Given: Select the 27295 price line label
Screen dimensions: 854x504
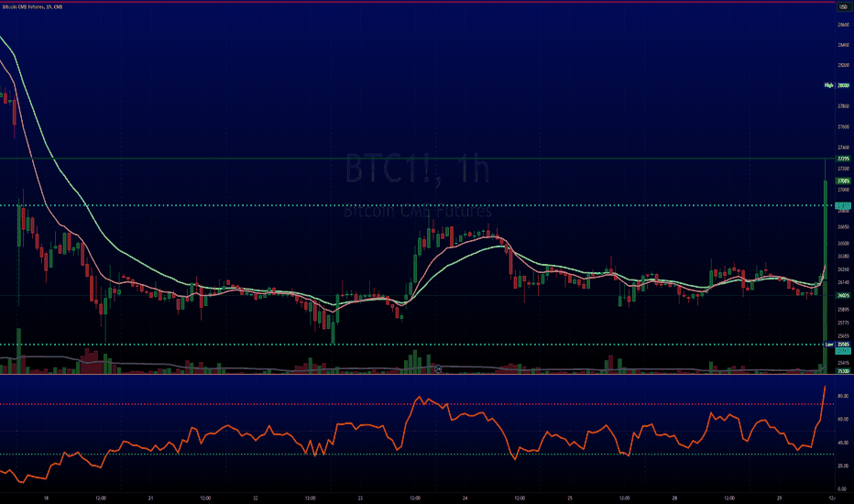Looking at the screenshot, I should pyautogui.click(x=843, y=159).
